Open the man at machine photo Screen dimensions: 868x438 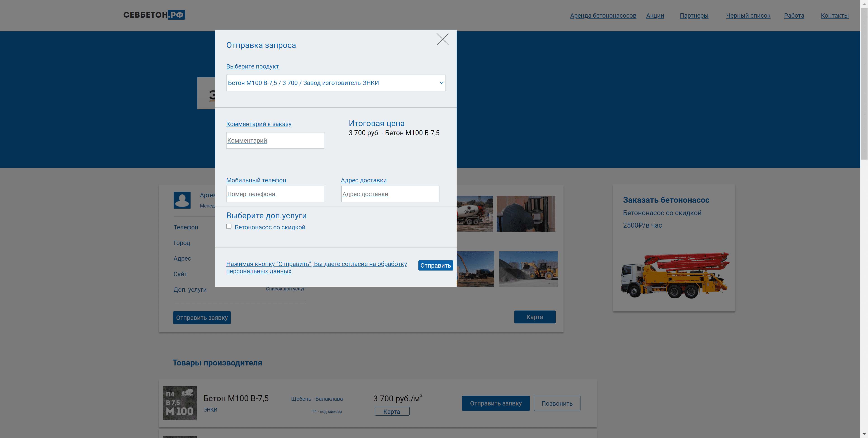pyautogui.click(x=526, y=214)
